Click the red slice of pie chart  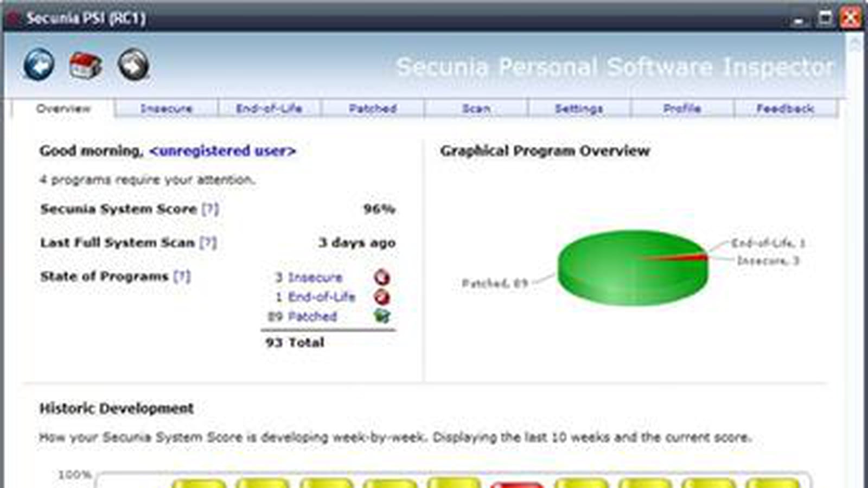point(684,258)
